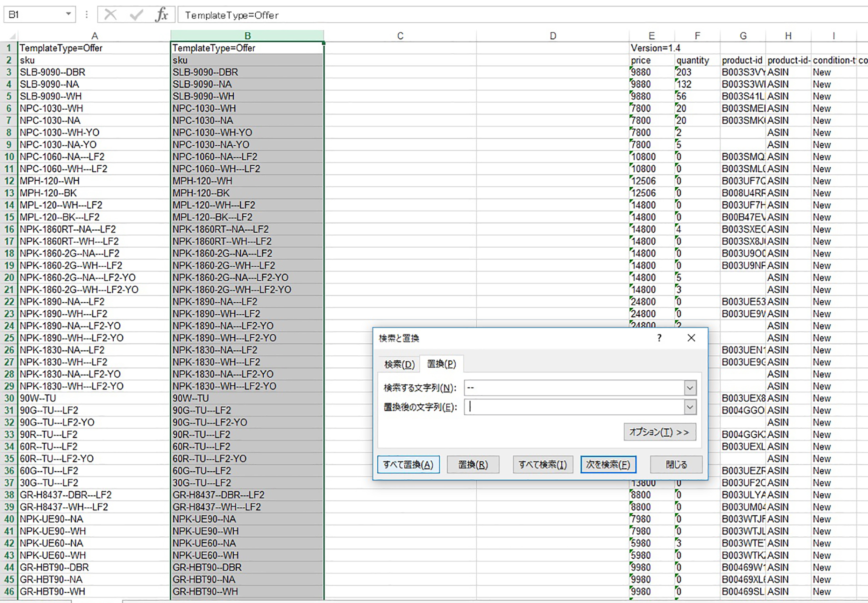
Task: Select column C header
Action: (x=400, y=36)
